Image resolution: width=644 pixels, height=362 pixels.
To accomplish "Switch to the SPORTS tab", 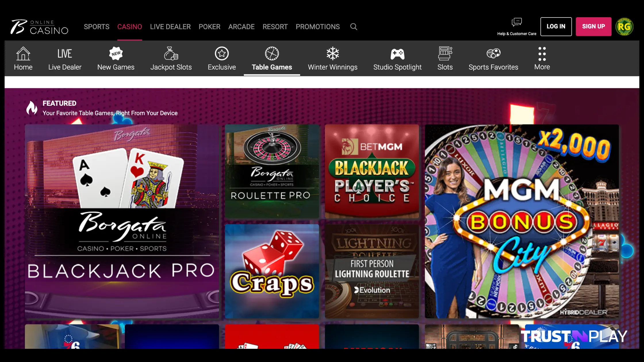I will click(97, 27).
